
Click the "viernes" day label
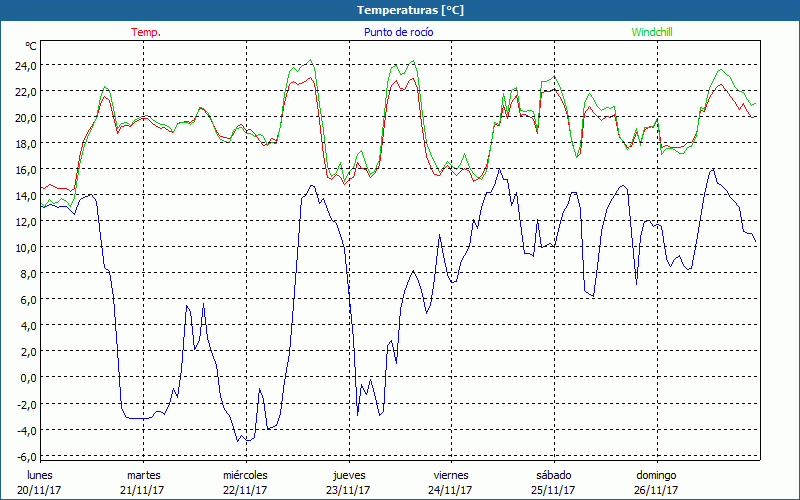(x=451, y=475)
